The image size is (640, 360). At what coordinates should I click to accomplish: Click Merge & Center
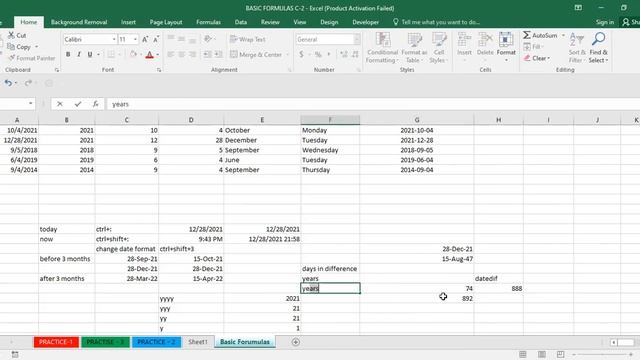256,54
